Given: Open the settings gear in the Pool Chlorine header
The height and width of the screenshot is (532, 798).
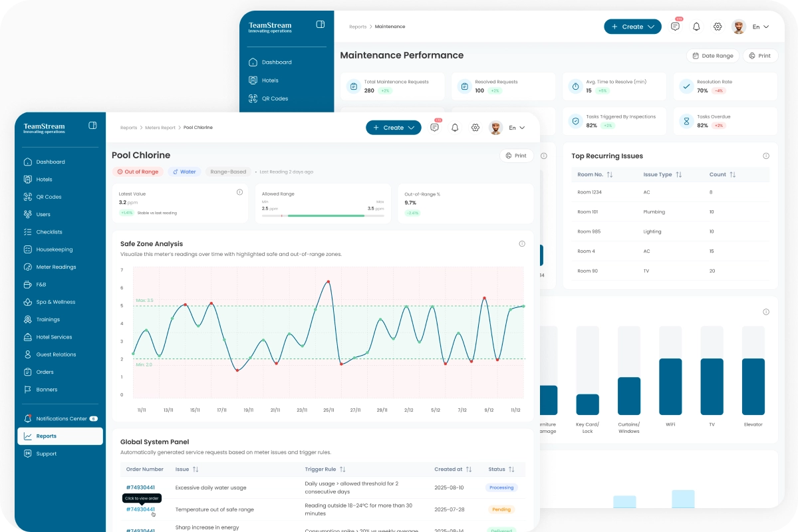Looking at the screenshot, I should pyautogui.click(x=475, y=128).
